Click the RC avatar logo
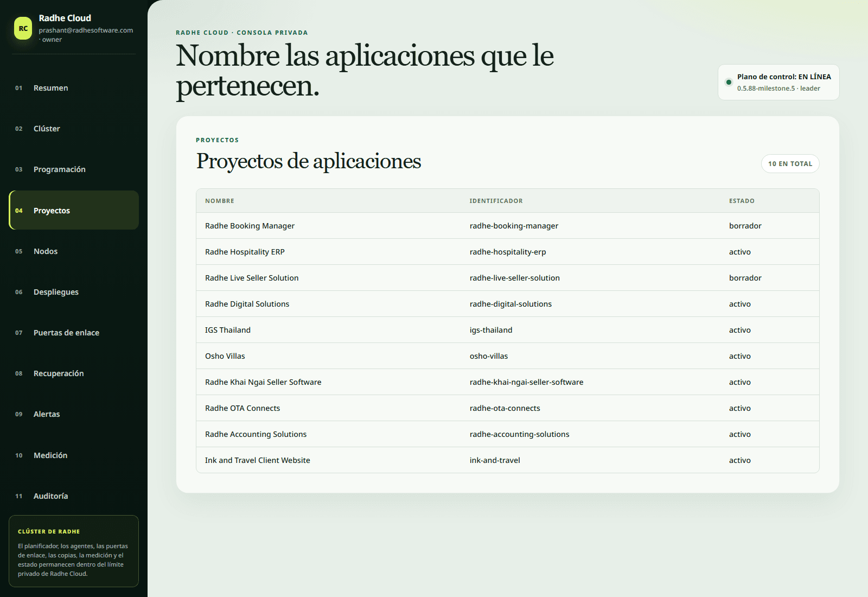 pyautogui.click(x=23, y=28)
